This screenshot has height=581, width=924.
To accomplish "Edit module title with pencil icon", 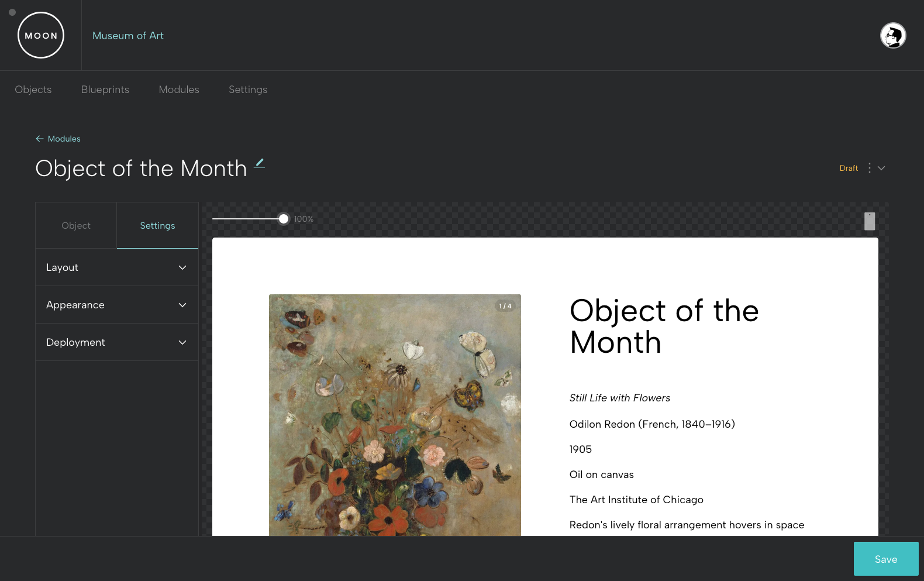I will tap(260, 163).
